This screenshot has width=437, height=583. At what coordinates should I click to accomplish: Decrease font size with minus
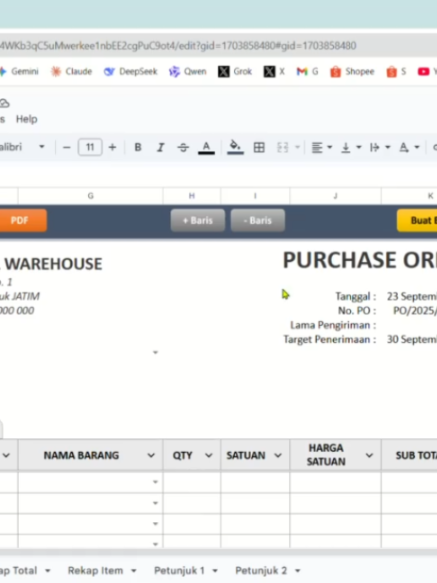tap(67, 148)
